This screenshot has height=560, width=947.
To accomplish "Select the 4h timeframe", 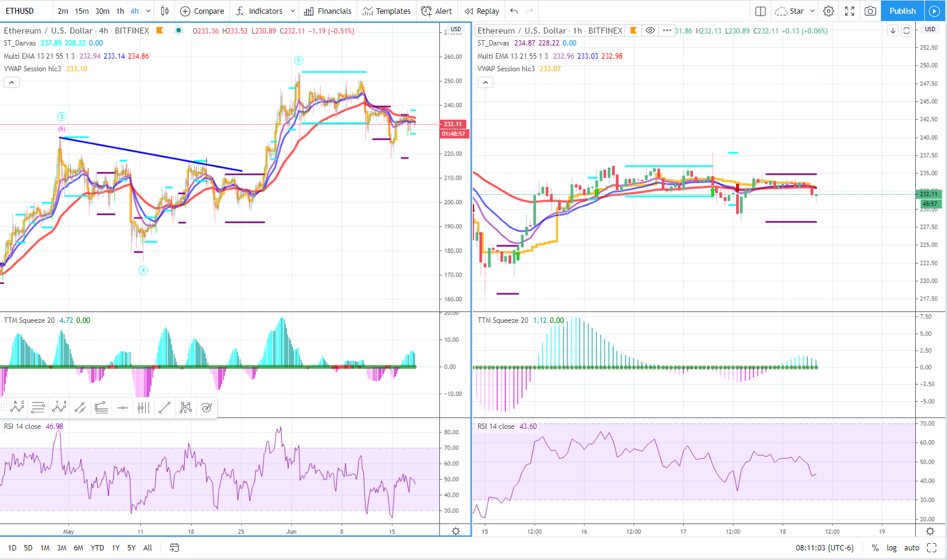I will point(135,11).
